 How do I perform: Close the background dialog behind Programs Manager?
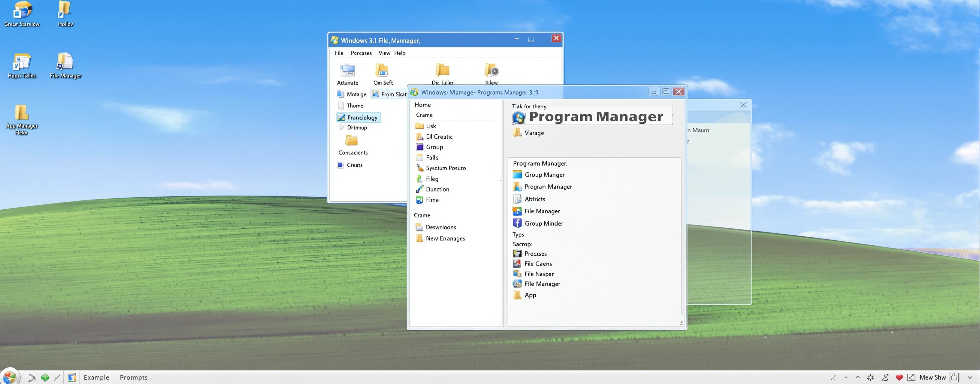click(743, 105)
